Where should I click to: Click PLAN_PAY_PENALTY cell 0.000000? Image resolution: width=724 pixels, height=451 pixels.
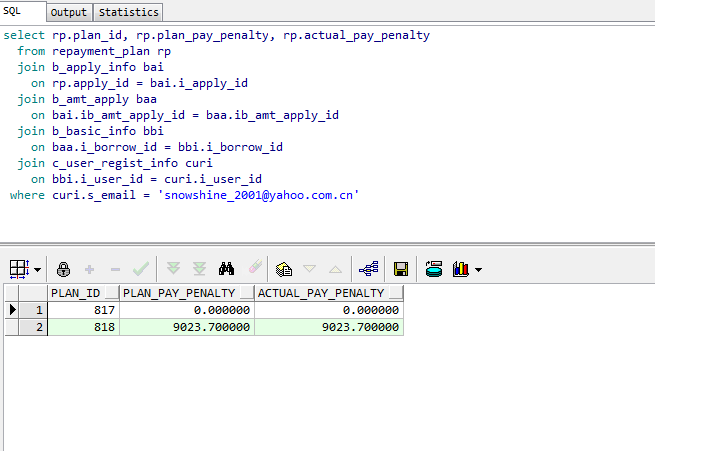click(x=187, y=310)
